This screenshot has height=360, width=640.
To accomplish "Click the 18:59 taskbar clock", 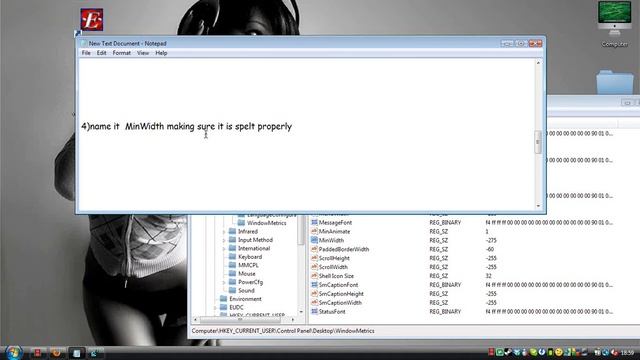I will click(x=627, y=353).
